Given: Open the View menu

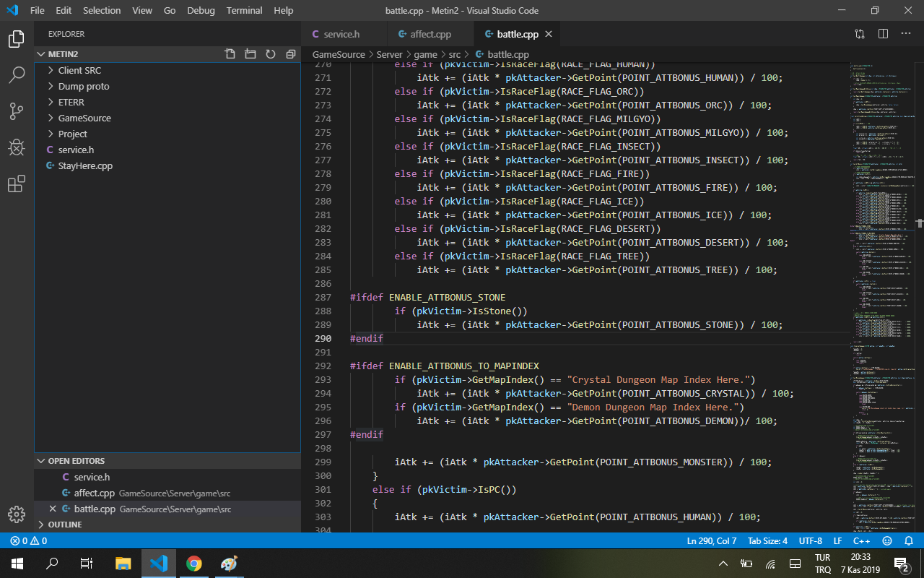Looking at the screenshot, I should coord(142,10).
